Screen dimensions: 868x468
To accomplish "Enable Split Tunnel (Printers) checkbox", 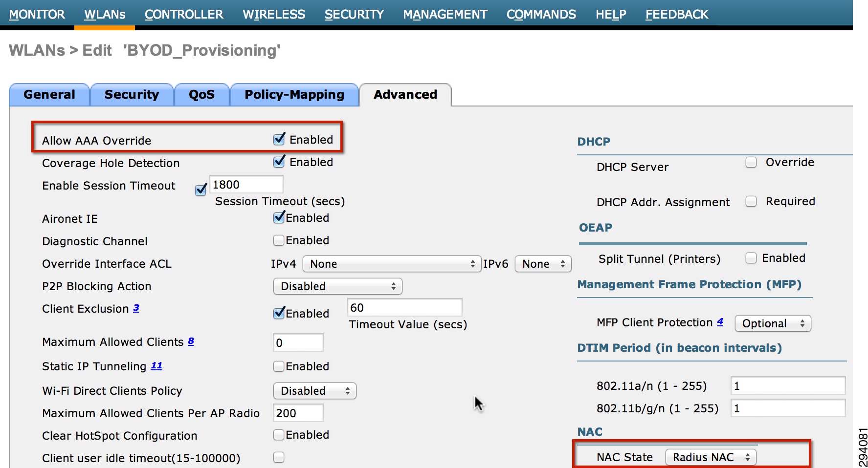I will coord(751,258).
